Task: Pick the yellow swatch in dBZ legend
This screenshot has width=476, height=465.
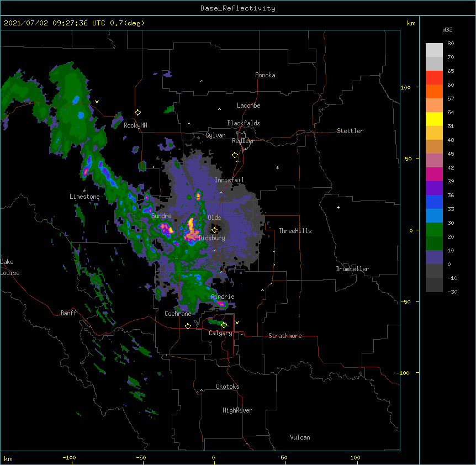Action: coord(434,119)
